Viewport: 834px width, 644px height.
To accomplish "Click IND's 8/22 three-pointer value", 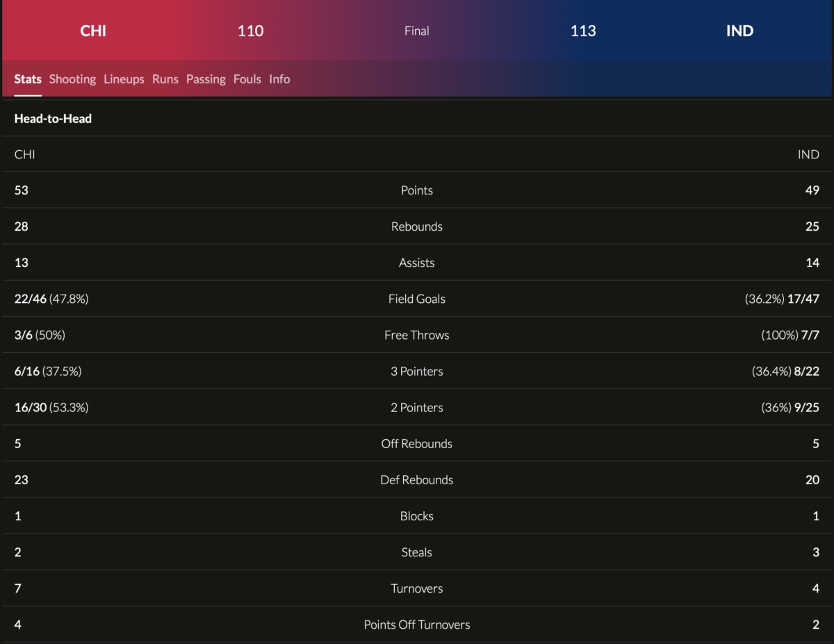I will (x=806, y=371).
